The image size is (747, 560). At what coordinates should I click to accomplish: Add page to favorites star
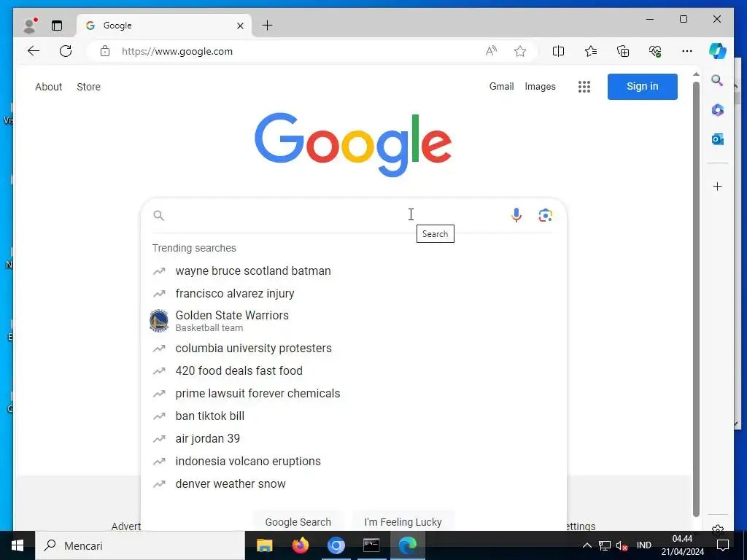point(519,51)
